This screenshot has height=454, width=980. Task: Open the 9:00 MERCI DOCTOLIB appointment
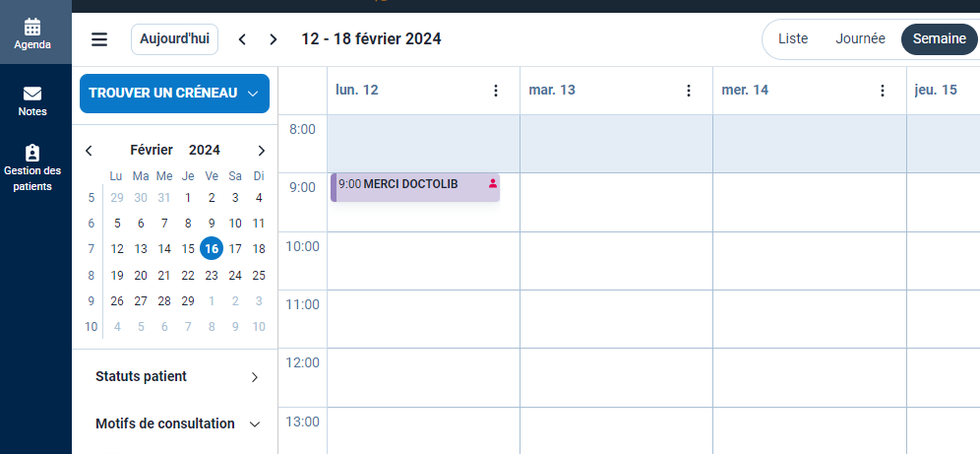click(413, 186)
